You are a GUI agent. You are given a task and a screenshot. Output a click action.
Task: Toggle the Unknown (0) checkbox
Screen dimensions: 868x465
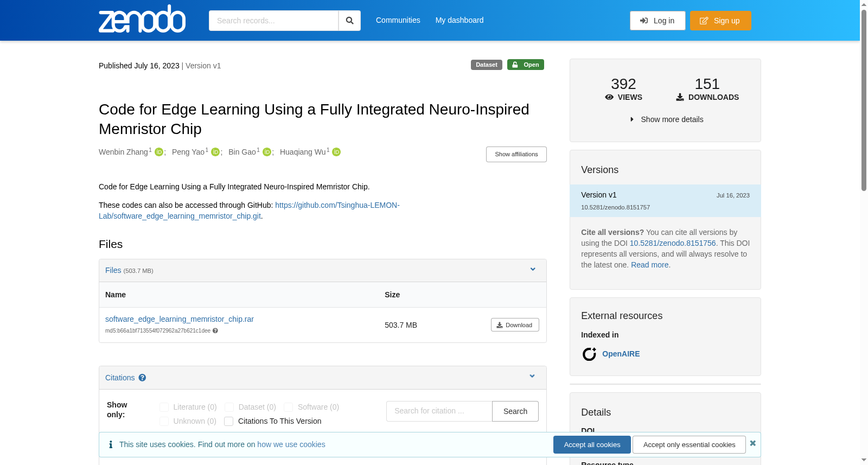(164, 421)
